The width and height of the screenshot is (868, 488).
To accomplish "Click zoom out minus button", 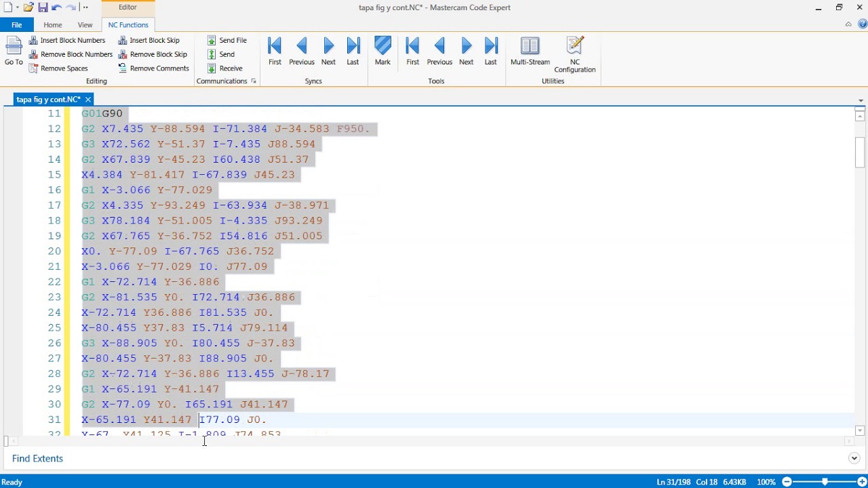I will (787, 482).
